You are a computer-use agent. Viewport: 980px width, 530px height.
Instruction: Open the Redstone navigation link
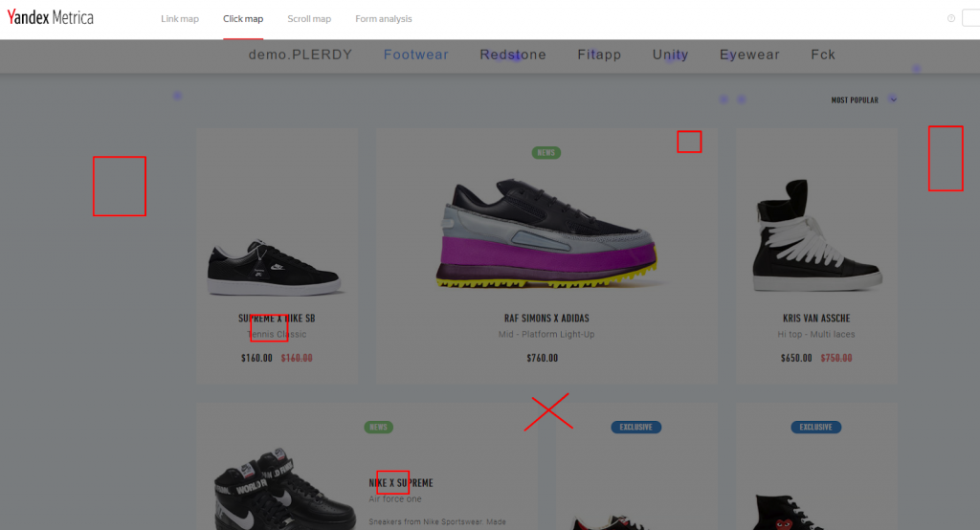513,55
